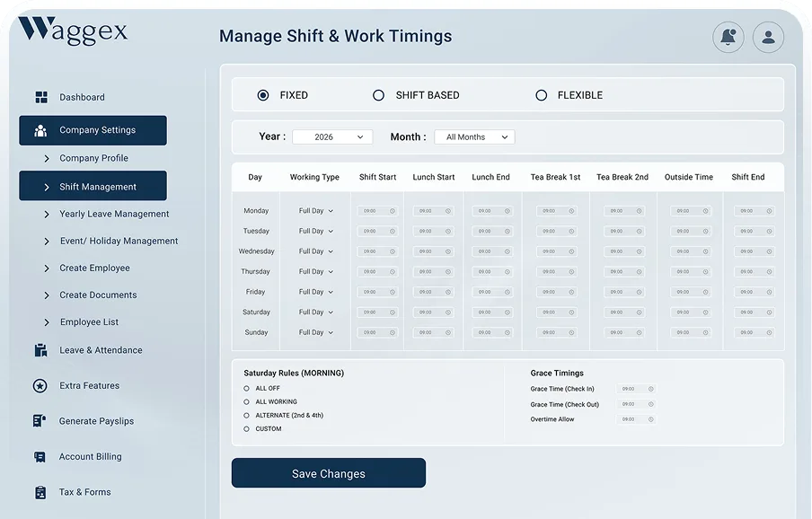Open Wednesday Full Day working type dropdown
Viewport: 812px width, 519px height.
pos(316,251)
